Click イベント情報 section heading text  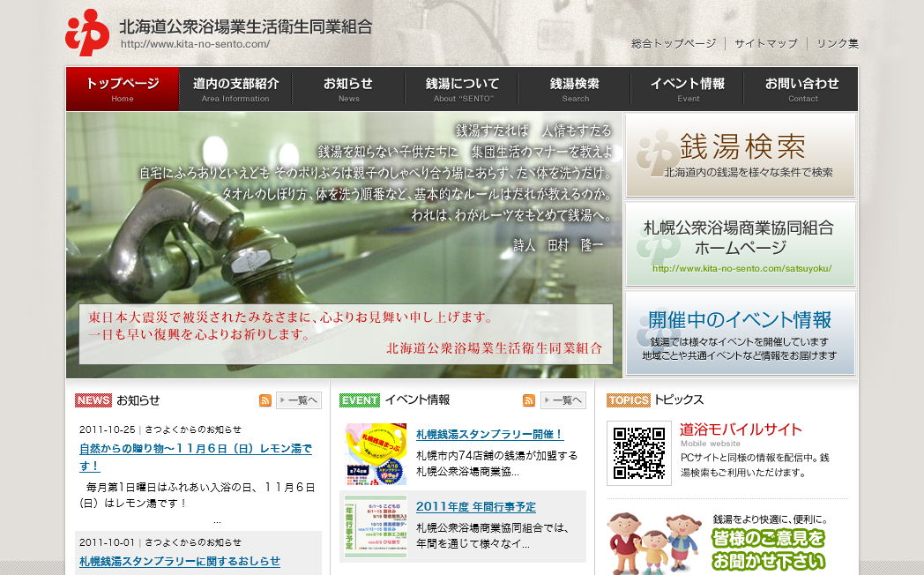[x=417, y=400]
